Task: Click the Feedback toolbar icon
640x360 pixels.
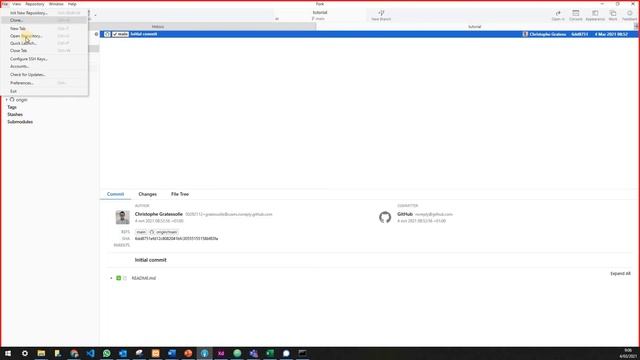Action: tap(629, 15)
